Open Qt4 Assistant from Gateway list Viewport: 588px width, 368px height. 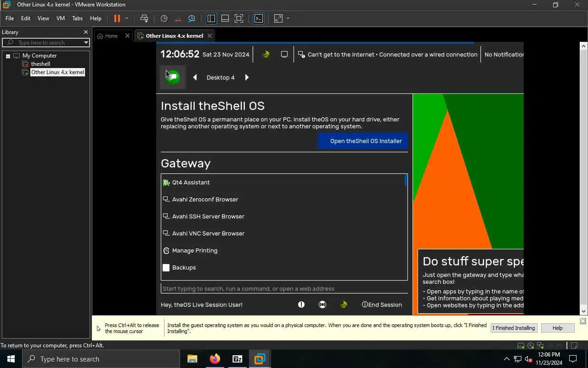click(283, 183)
